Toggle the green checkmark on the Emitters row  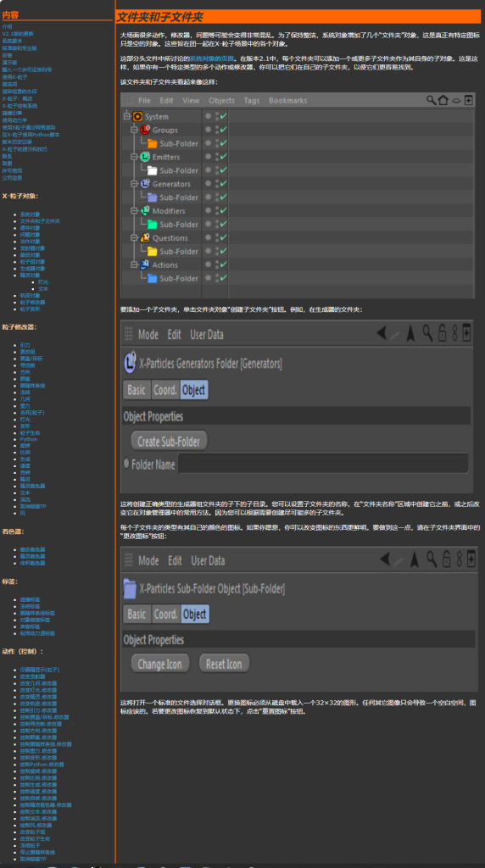point(224,157)
